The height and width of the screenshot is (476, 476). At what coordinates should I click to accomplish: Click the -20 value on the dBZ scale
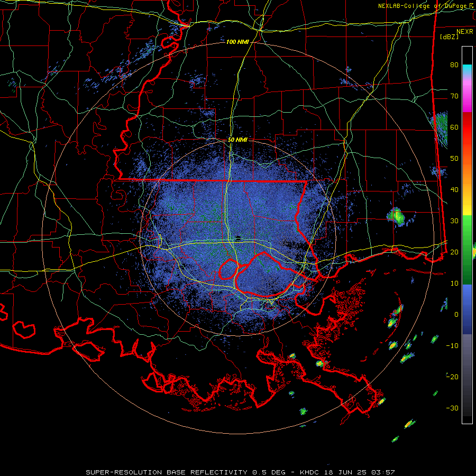452,377
